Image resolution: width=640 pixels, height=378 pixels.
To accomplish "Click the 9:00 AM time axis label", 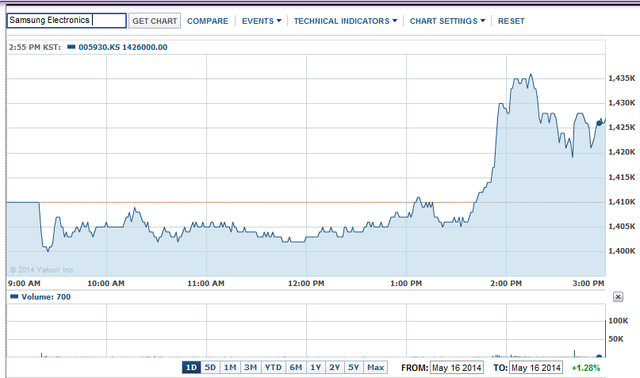I will pos(24,283).
